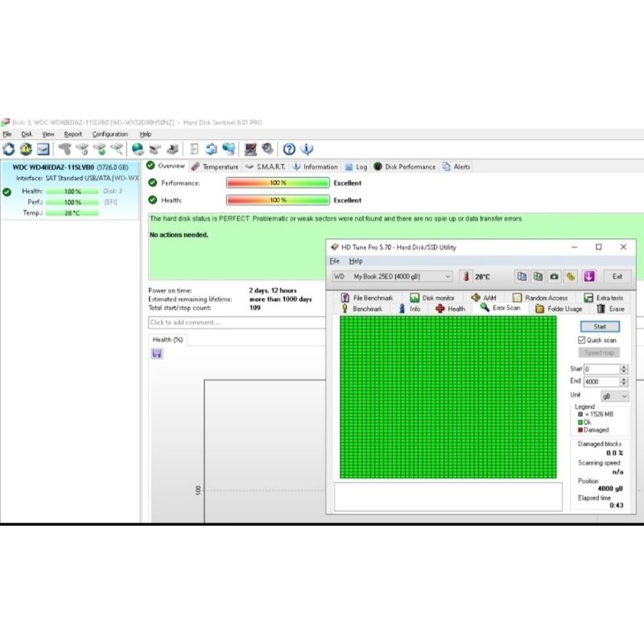This screenshot has width=644, height=644.
Task: Click the thermometer temperature icon in HD Tune
Action: 466,276
